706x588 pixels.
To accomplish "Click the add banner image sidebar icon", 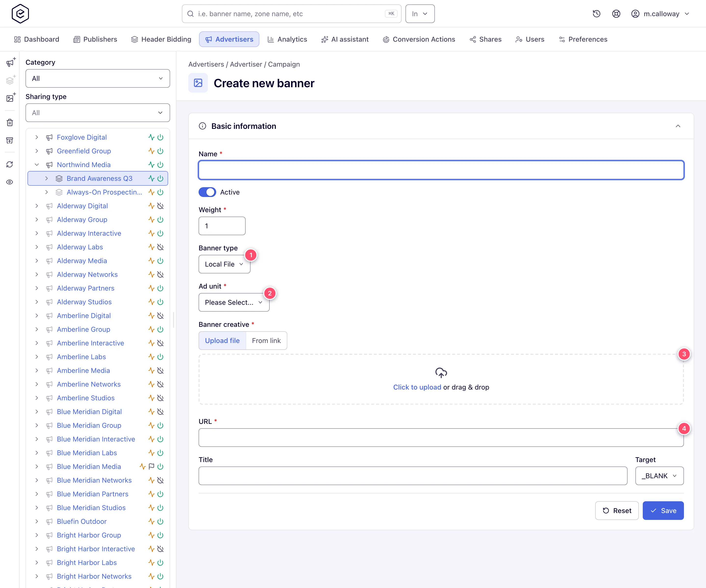I will coord(11,98).
